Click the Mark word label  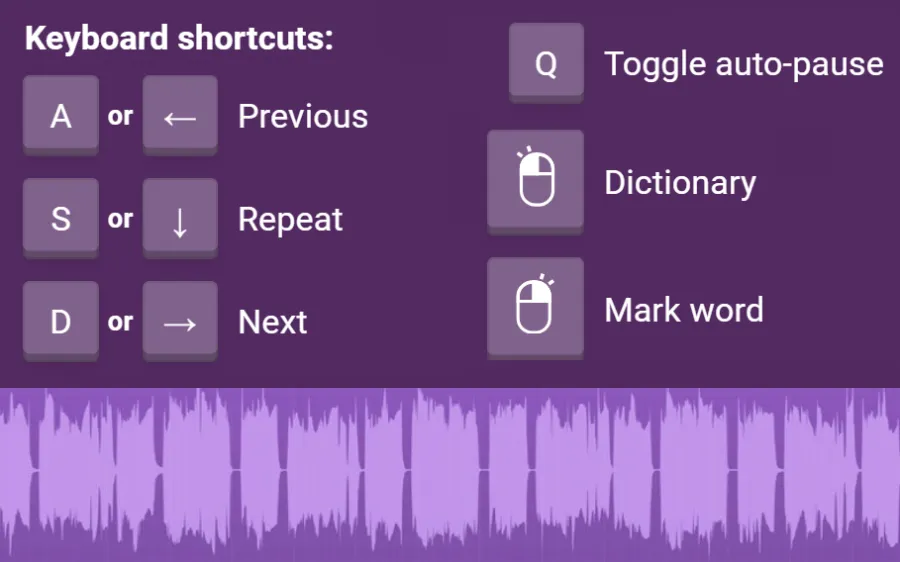684,309
